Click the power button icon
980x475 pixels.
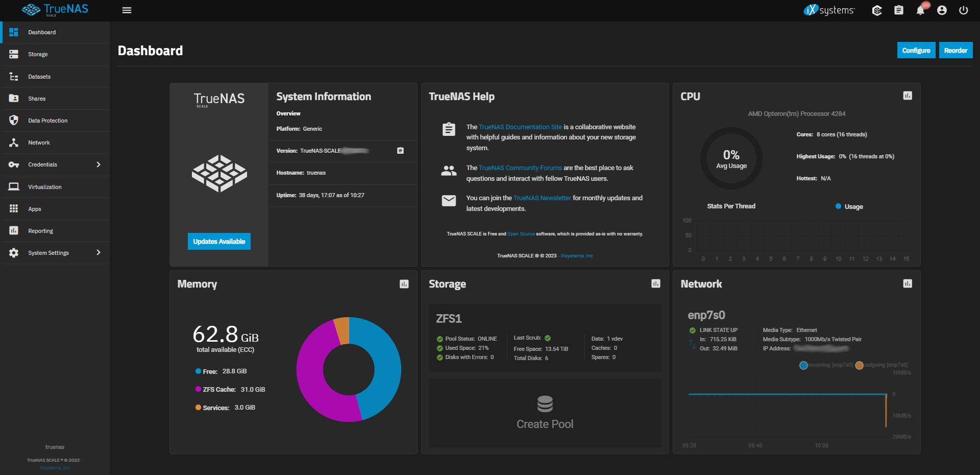pos(964,10)
